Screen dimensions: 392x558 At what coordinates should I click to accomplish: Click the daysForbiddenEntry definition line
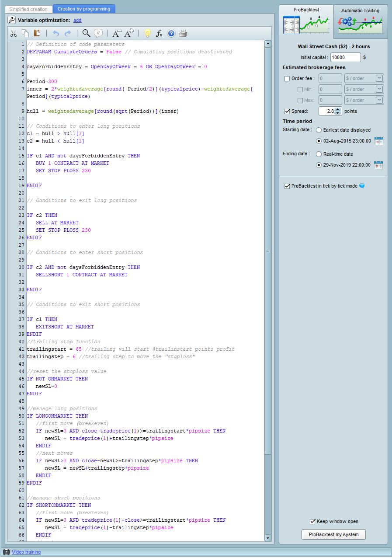[x=117, y=66]
